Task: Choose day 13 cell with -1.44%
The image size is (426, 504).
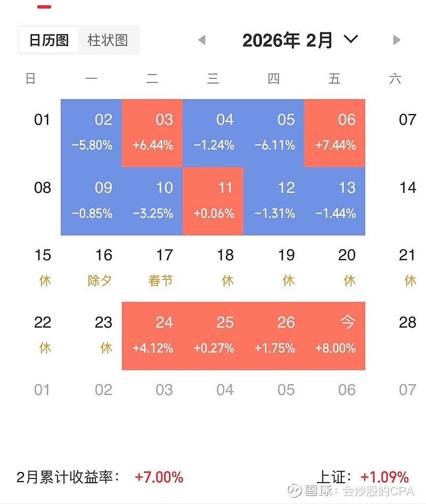Action: (334, 201)
